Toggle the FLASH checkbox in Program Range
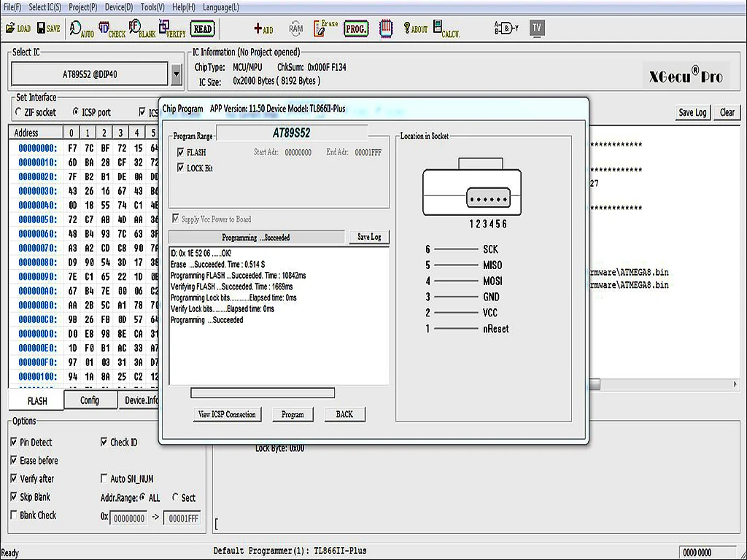 tap(180, 152)
